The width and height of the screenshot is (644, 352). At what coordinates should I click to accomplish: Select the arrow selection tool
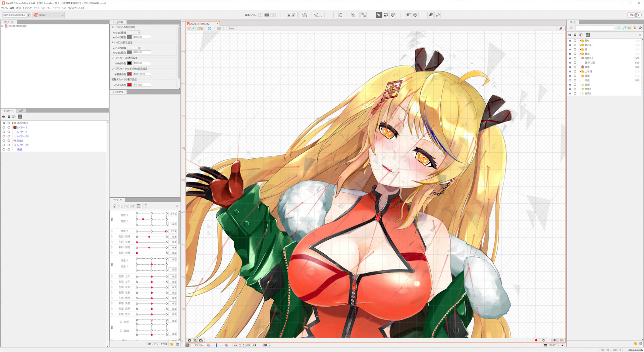pos(378,15)
